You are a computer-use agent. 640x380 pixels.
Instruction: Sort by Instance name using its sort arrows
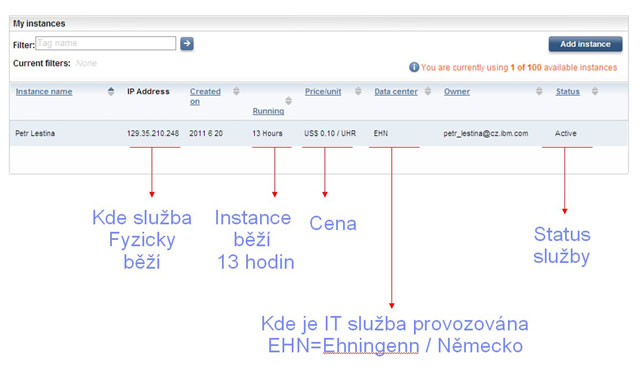tap(111, 91)
